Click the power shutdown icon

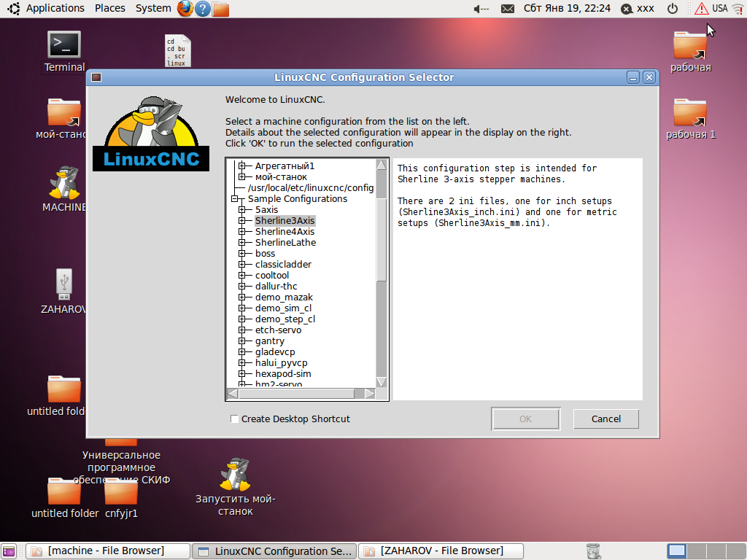(672, 9)
